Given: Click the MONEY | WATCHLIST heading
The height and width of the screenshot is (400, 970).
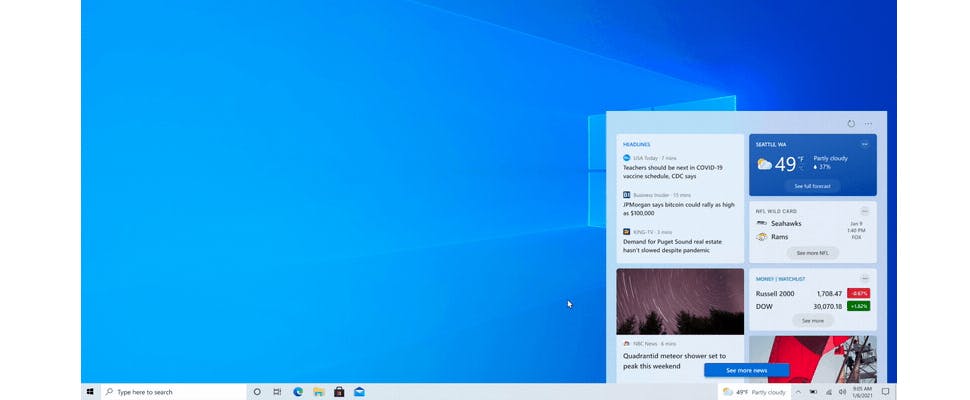Looking at the screenshot, I should pos(780,279).
